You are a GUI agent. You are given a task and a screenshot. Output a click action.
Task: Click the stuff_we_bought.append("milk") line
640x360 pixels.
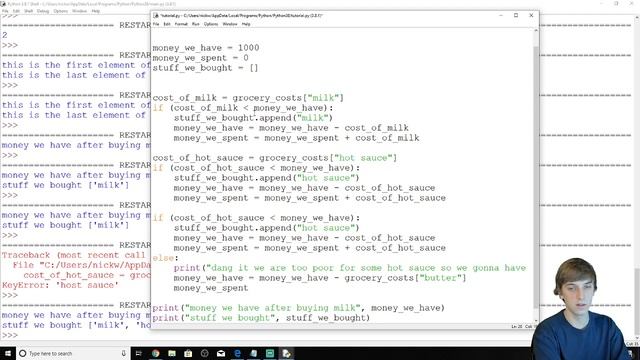coord(253,118)
